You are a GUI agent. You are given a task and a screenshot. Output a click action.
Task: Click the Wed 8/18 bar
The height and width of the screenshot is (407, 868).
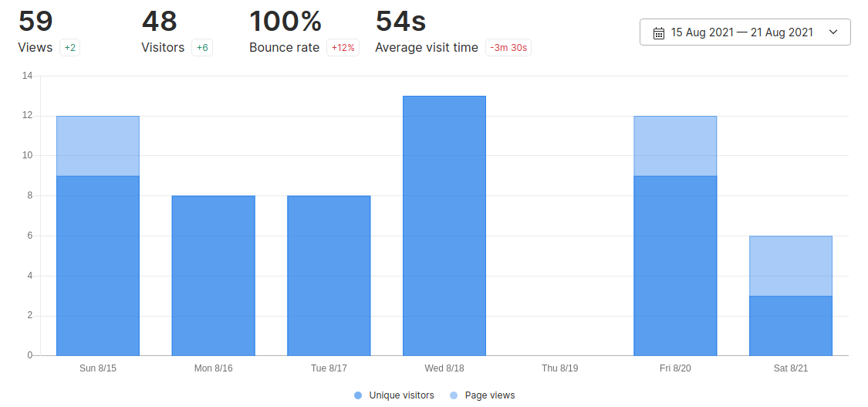click(x=444, y=226)
